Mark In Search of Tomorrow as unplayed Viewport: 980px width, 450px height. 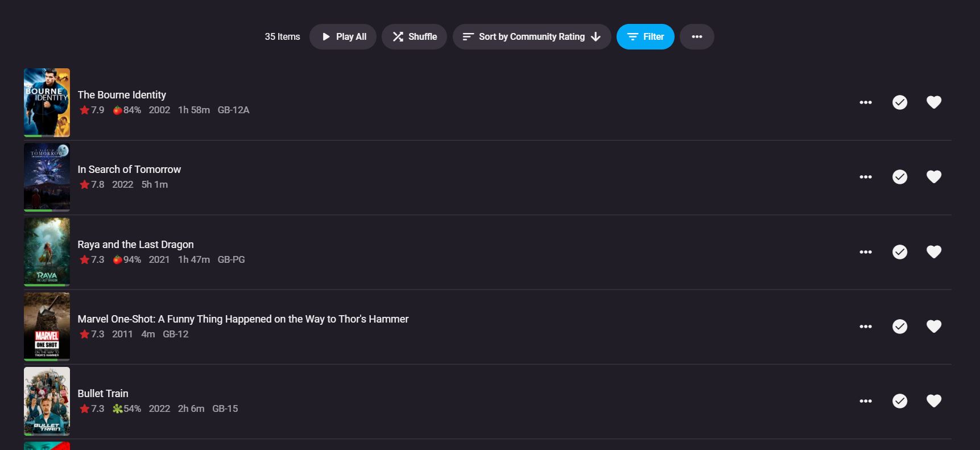pos(899,177)
